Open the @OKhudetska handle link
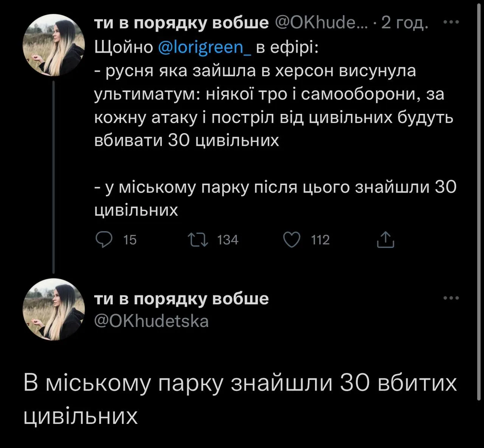 pyautogui.click(x=150, y=320)
